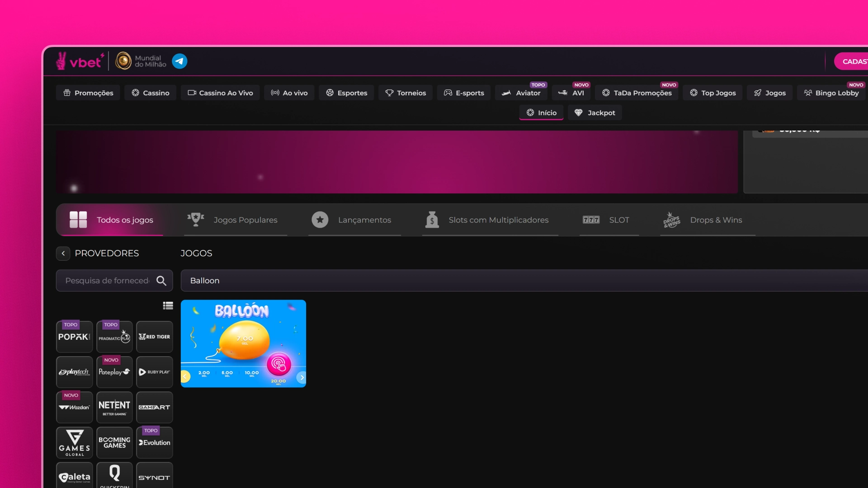Open the Aviator menu link
This screenshot has height=488, width=868.
pos(522,93)
